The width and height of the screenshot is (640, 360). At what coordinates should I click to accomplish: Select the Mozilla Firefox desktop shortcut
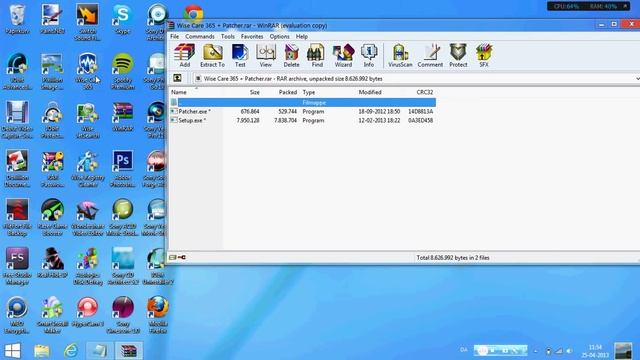pos(158,315)
